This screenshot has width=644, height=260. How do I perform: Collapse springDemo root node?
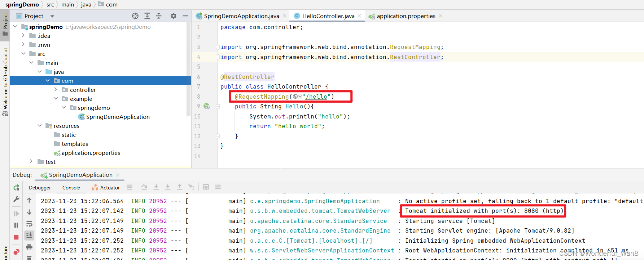click(x=15, y=27)
